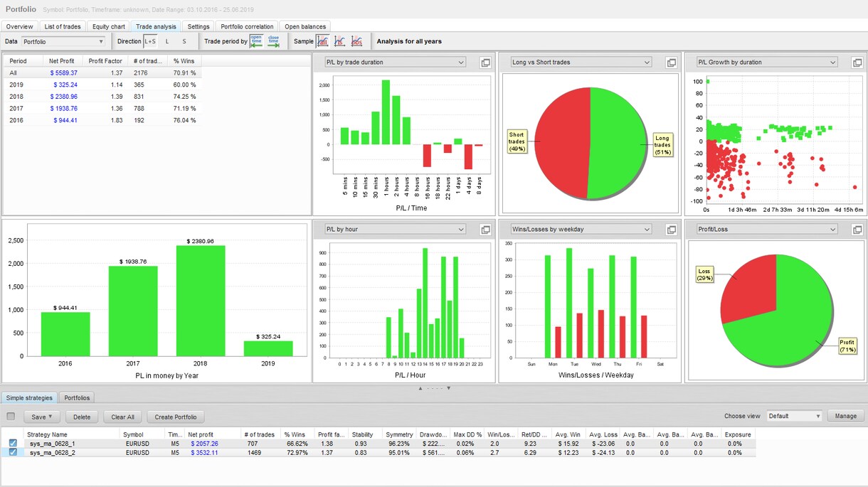Go to the Equity chart tab
868x487 pixels.
[109, 27]
